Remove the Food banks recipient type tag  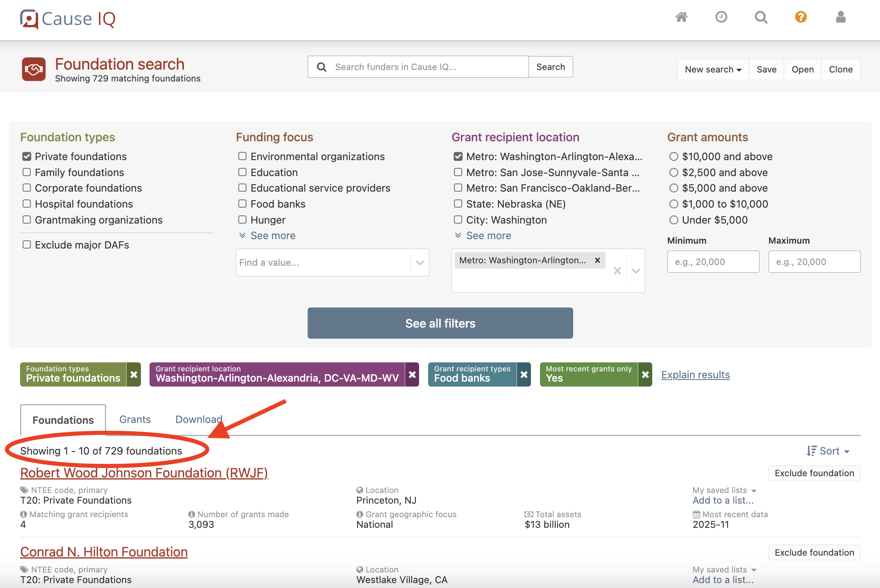point(524,374)
